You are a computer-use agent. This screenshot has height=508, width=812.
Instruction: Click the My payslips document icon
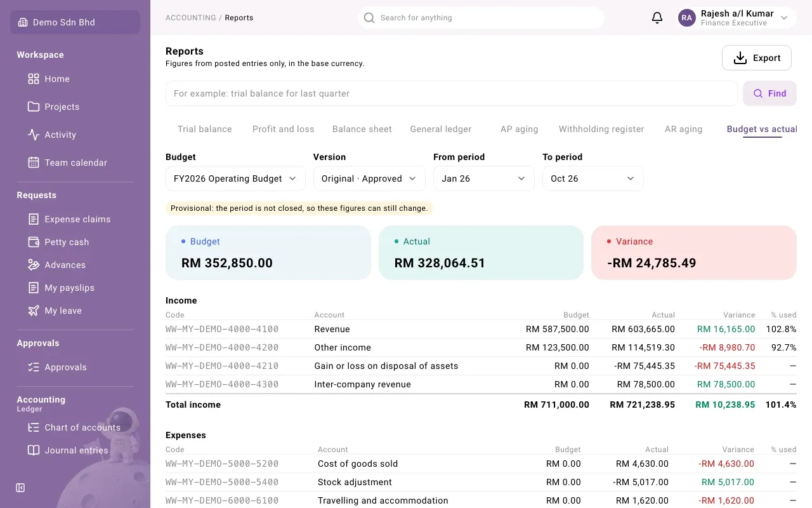pos(34,288)
